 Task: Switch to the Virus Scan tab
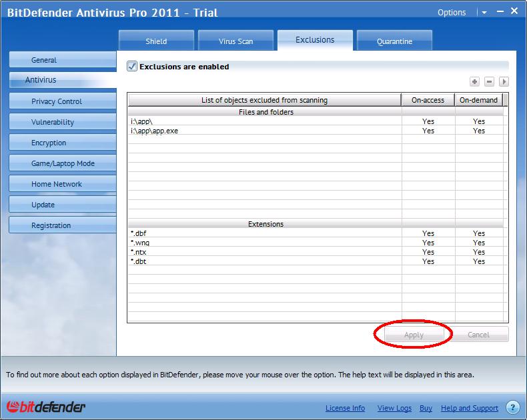pos(235,41)
